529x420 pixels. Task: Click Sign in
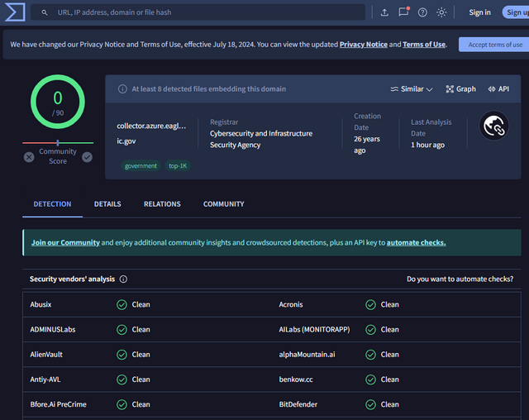[x=479, y=12]
